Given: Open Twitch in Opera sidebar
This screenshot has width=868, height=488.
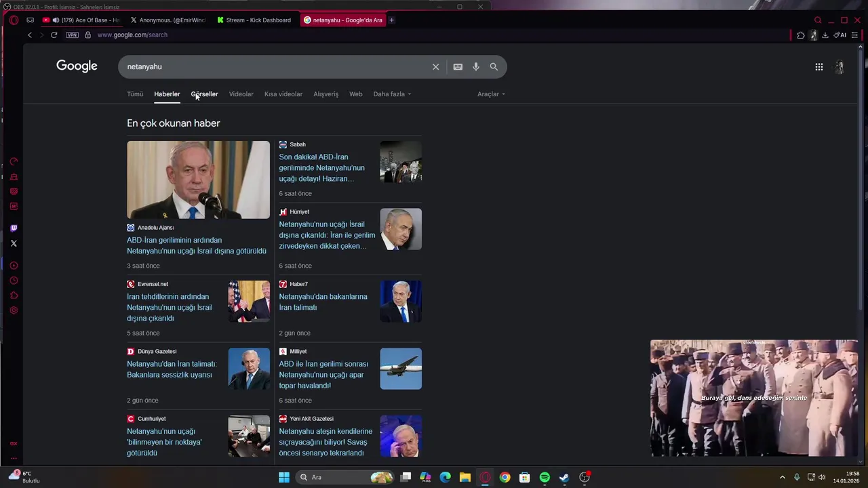Looking at the screenshot, I should pos(14,228).
